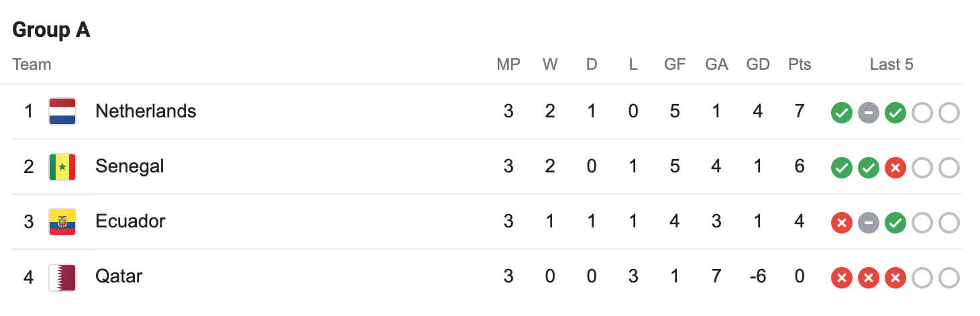Click the GD column header
980x316 pixels.
coord(758,64)
